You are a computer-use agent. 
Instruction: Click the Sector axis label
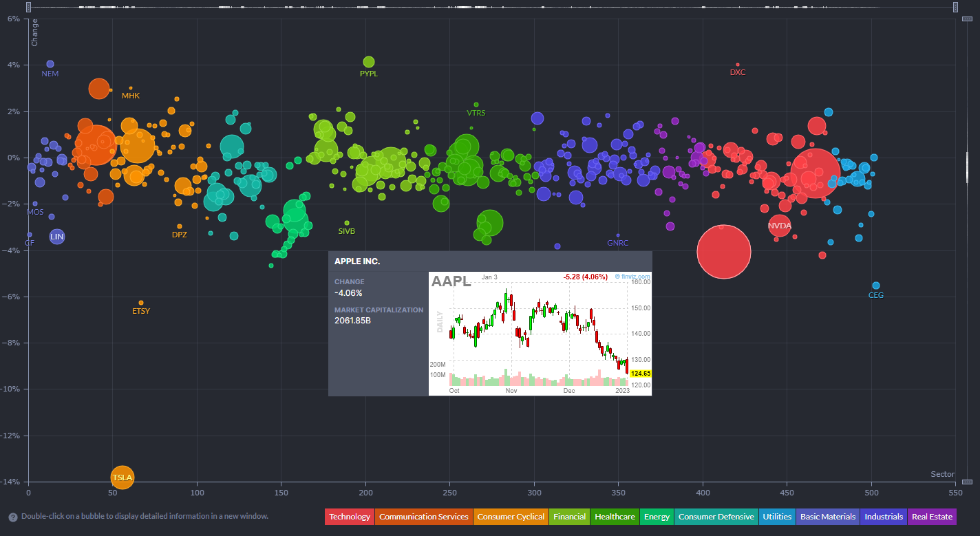[943, 474]
